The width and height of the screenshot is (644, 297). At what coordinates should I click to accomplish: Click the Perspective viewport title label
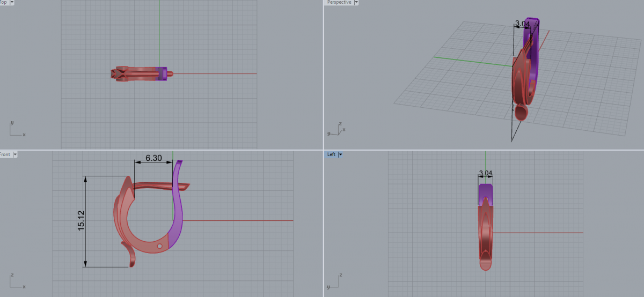point(339,3)
